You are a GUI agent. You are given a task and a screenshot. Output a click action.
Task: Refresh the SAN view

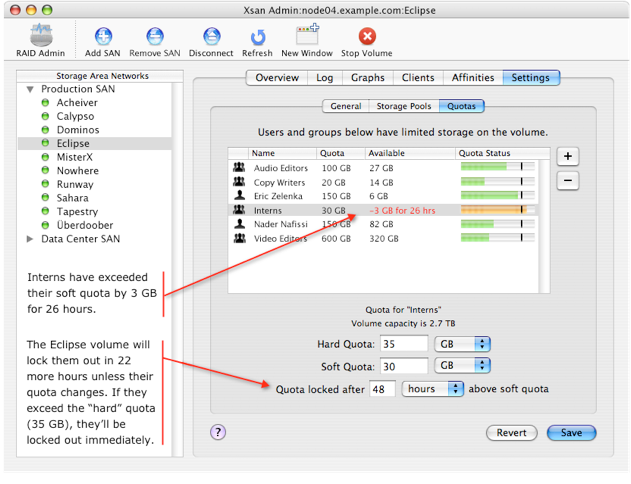(x=257, y=38)
